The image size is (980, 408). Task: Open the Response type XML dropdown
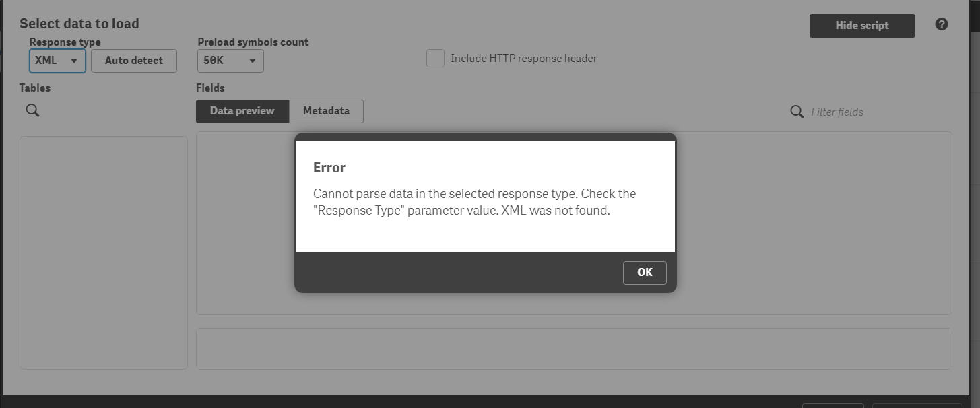[57, 61]
